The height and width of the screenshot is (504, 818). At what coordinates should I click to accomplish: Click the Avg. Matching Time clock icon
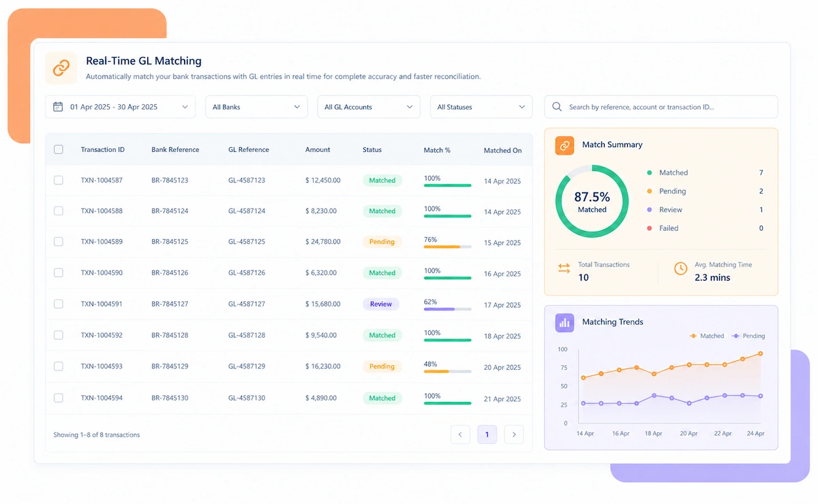pyautogui.click(x=680, y=268)
